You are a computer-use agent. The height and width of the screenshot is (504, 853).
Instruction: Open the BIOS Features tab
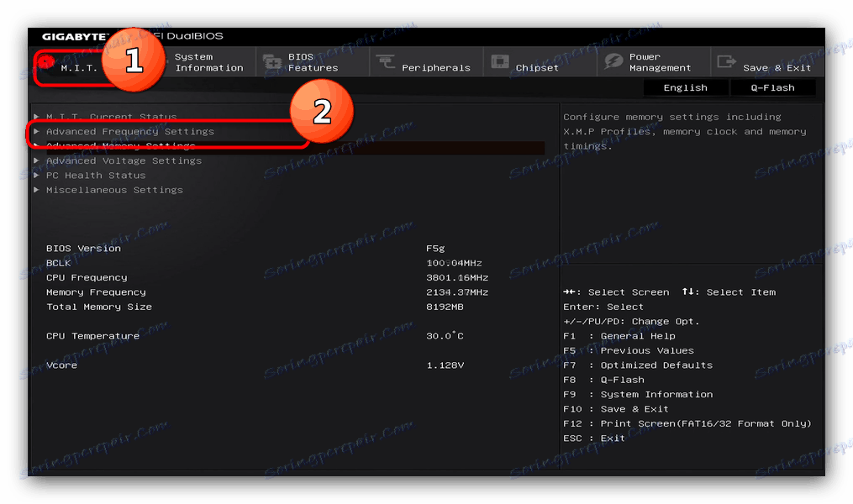(313, 62)
